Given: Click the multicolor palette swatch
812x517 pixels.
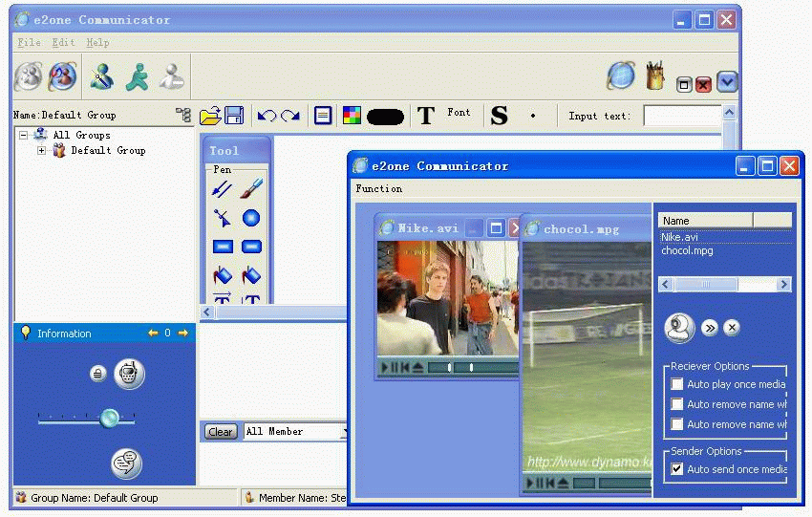Looking at the screenshot, I should coord(352,116).
